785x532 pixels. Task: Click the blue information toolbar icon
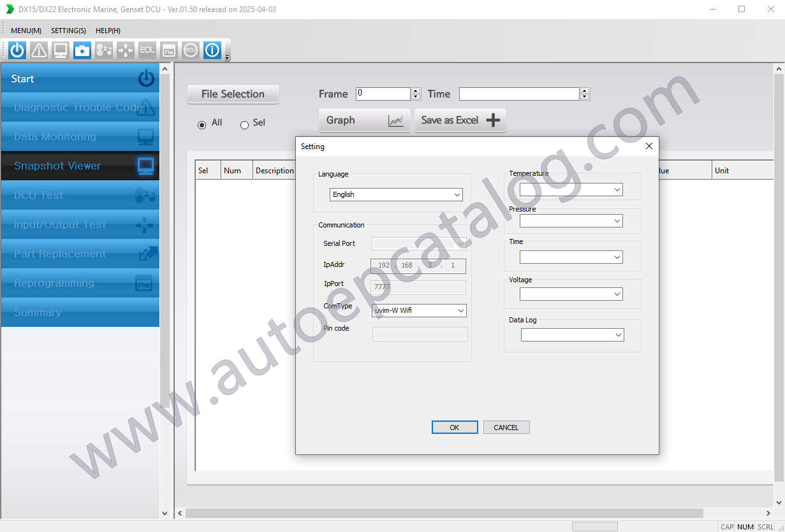[x=212, y=50]
